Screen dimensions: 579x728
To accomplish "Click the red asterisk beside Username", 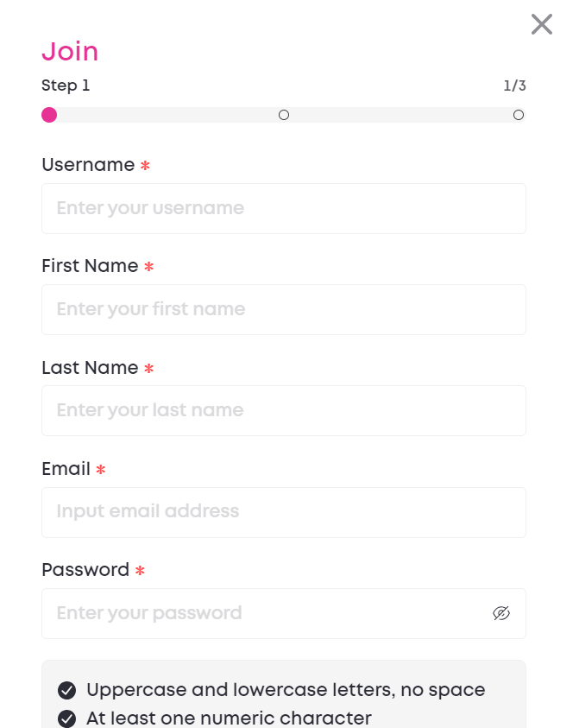I will pos(145,166).
